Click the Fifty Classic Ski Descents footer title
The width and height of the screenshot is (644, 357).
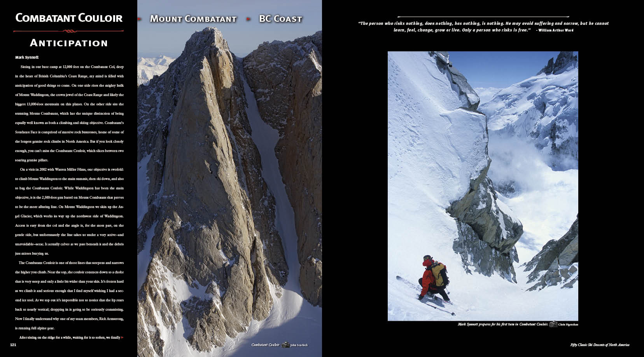(x=600, y=345)
